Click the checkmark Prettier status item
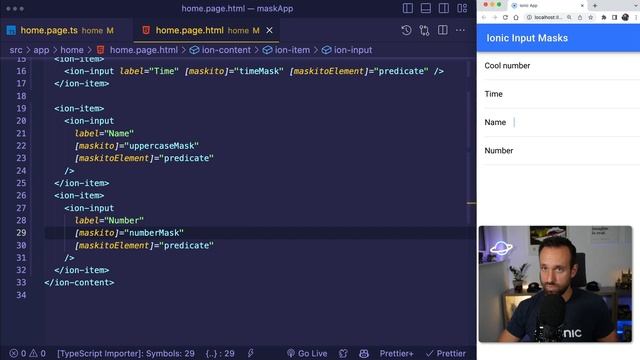Screen dimensions: 640x360 446,353
